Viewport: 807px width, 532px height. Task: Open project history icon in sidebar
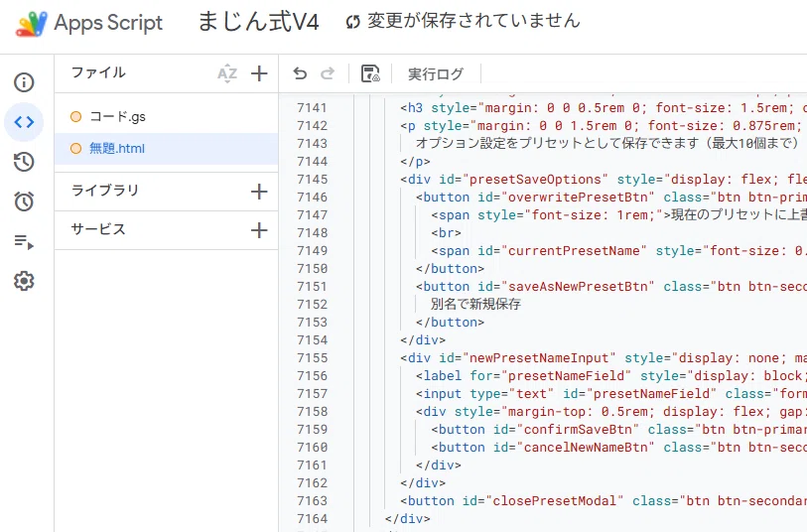coord(24,162)
